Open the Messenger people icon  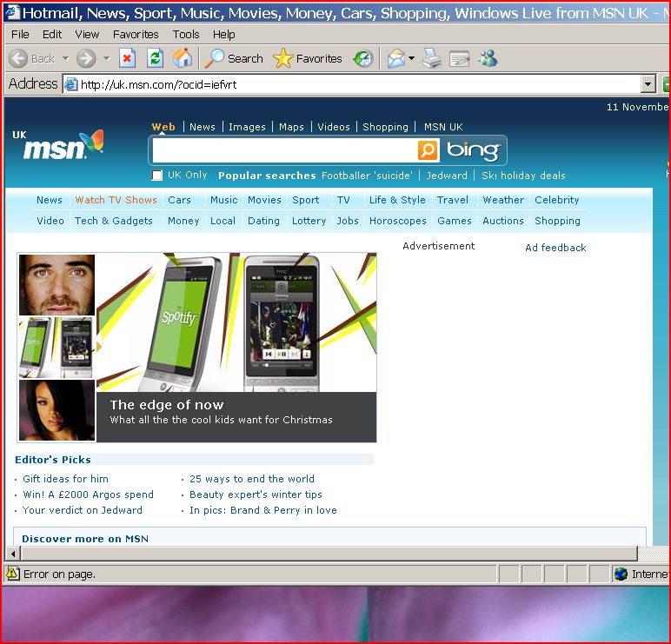pyautogui.click(x=488, y=58)
